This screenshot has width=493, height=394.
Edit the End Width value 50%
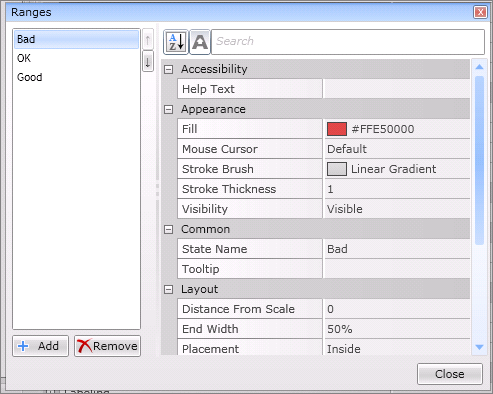pos(396,329)
